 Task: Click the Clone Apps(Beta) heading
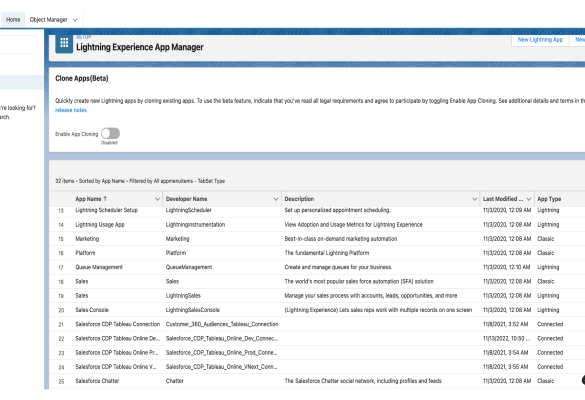(82, 78)
